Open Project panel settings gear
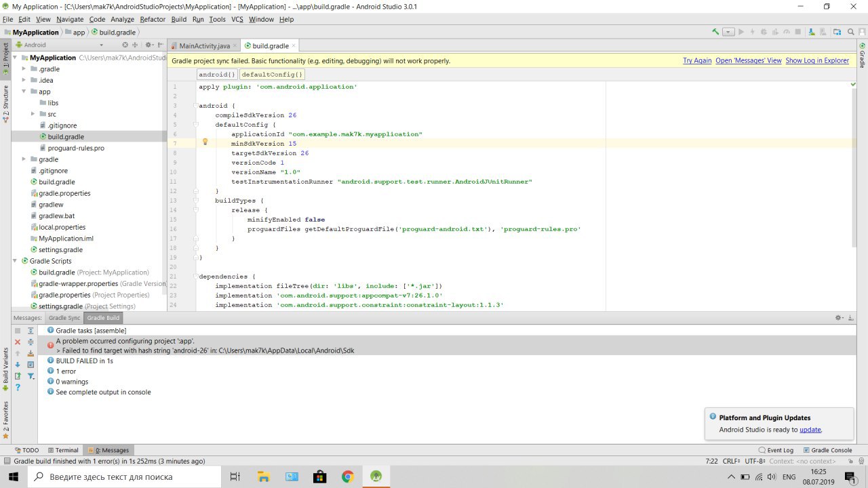This screenshot has width=868, height=488. click(x=149, y=45)
